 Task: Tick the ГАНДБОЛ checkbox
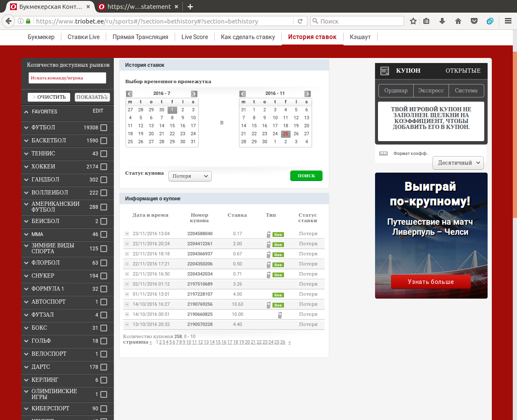(x=104, y=180)
